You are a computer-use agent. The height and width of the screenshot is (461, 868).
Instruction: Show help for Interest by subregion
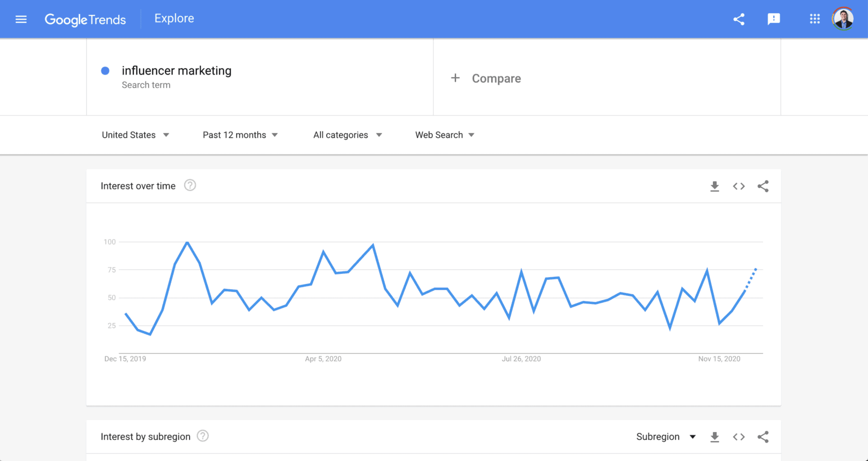[x=203, y=436]
